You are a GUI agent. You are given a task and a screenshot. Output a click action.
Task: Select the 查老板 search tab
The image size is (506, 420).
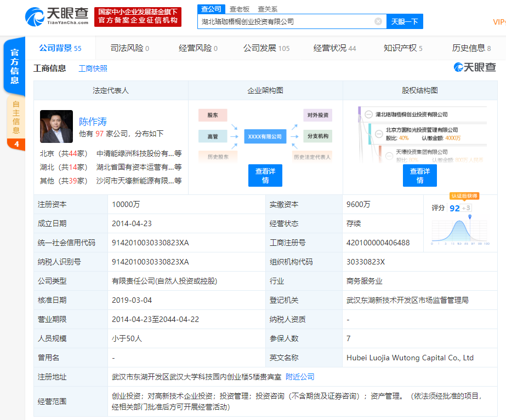(240, 9)
